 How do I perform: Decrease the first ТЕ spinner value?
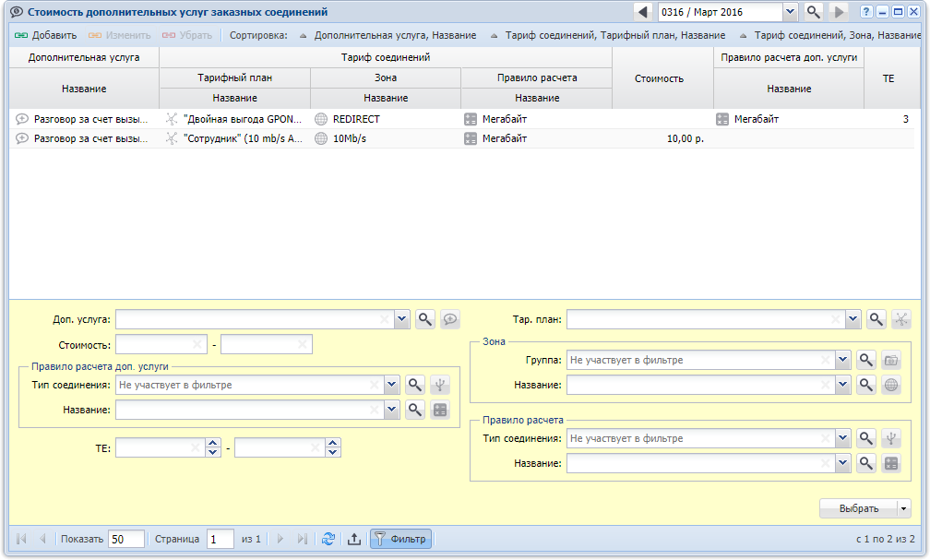click(x=213, y=452)
